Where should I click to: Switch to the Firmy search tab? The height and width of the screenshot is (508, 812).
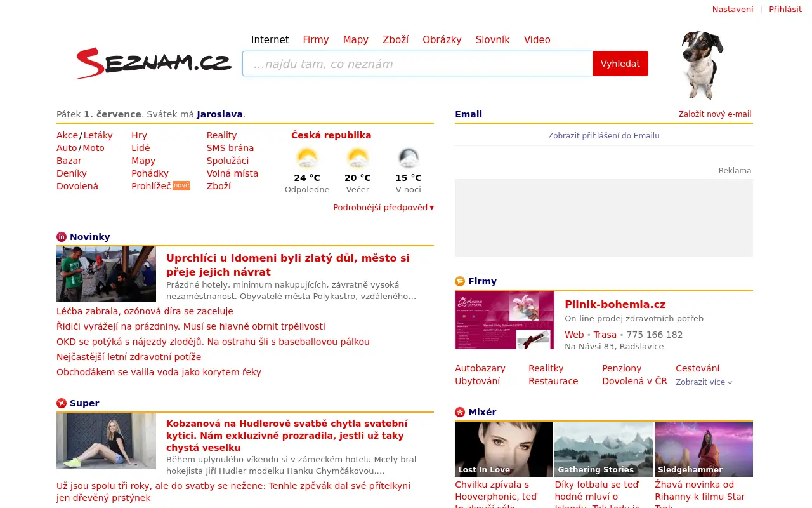(x=316, y=39)
